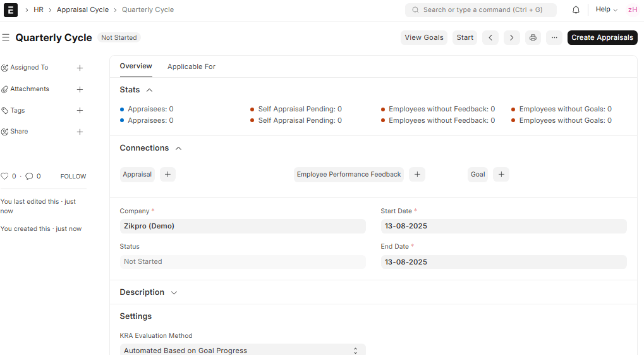Image resolution: width=644 pixels, height=355 pixels.
Task: Click Create Appraisals button
Action: click(602, 37)
